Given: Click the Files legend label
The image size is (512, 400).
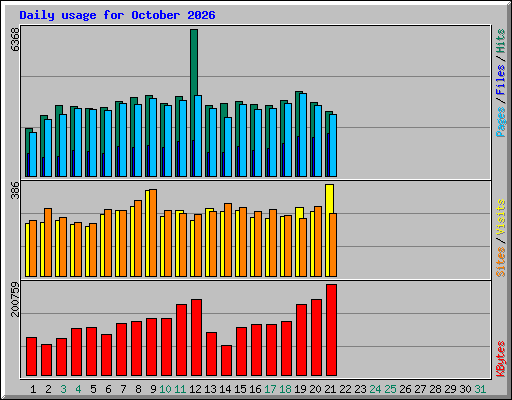Looking at the screenshot, I should 500,80.
